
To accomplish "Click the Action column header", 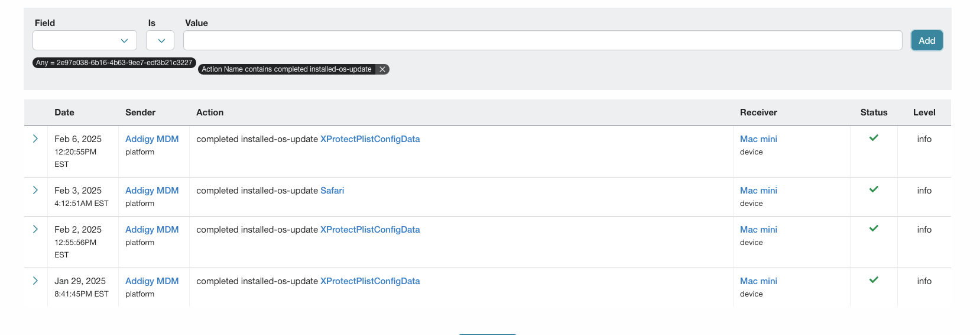I will click(x=210, y=112).
